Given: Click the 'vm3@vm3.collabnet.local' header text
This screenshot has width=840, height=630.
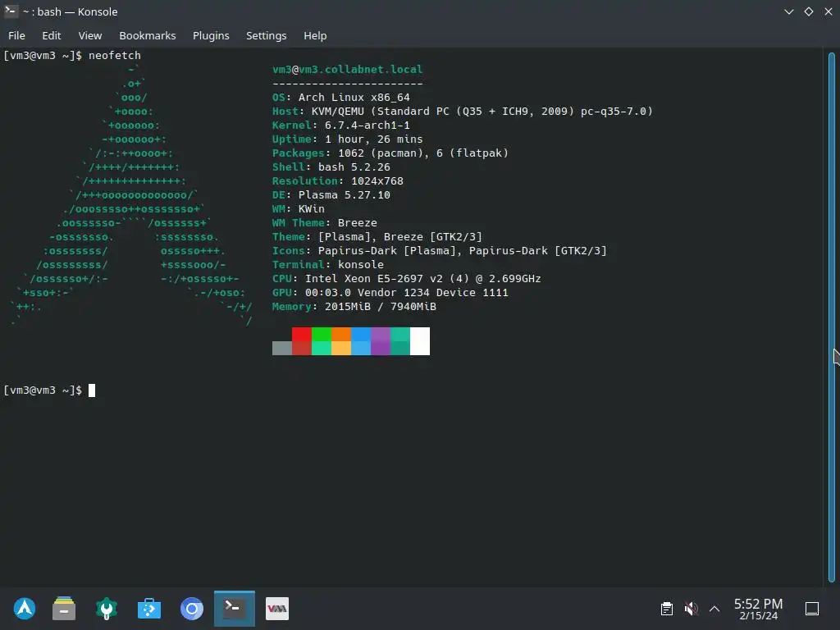Looking at the screenshot, I should coord(347,69).
